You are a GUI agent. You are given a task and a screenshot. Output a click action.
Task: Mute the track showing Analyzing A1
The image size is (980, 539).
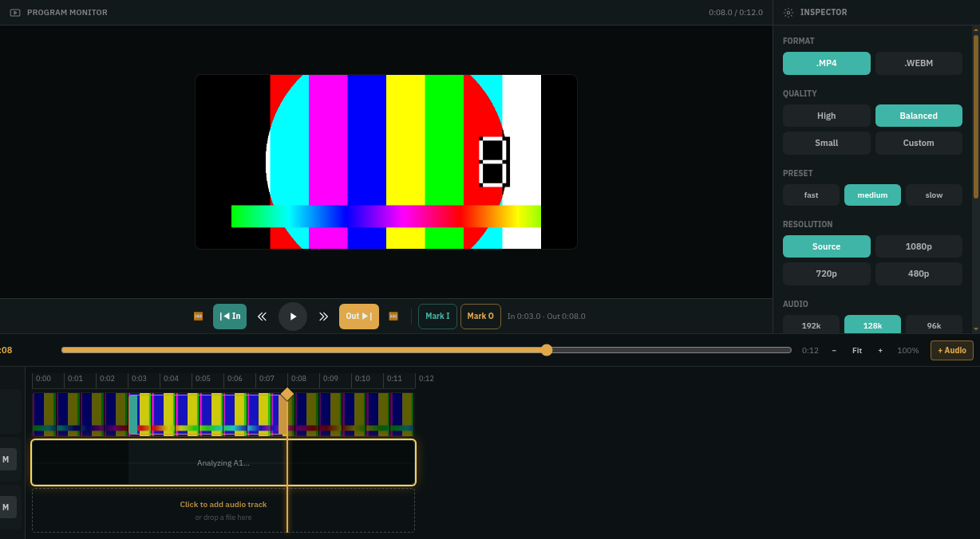[6, 459]
